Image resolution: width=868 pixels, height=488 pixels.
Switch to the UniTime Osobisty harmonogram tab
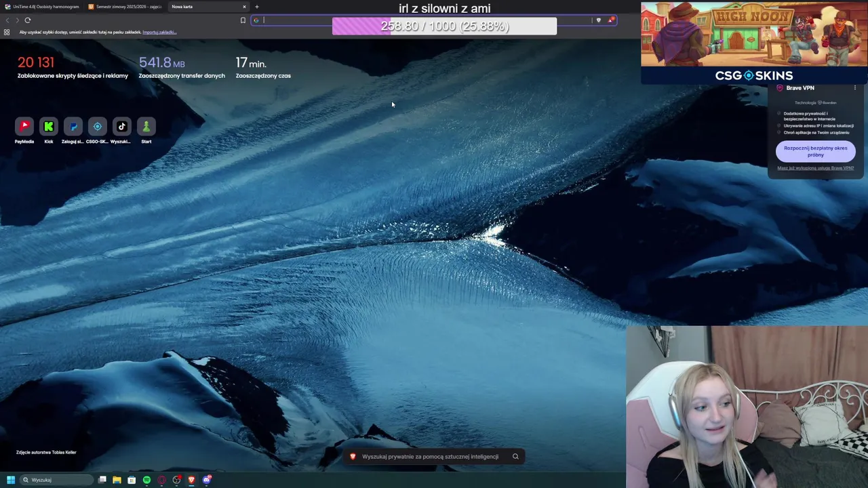(42, 7)
